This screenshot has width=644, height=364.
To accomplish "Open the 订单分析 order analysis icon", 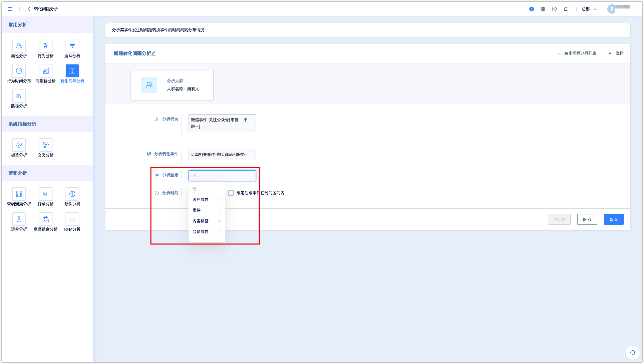I will (46, 194).
